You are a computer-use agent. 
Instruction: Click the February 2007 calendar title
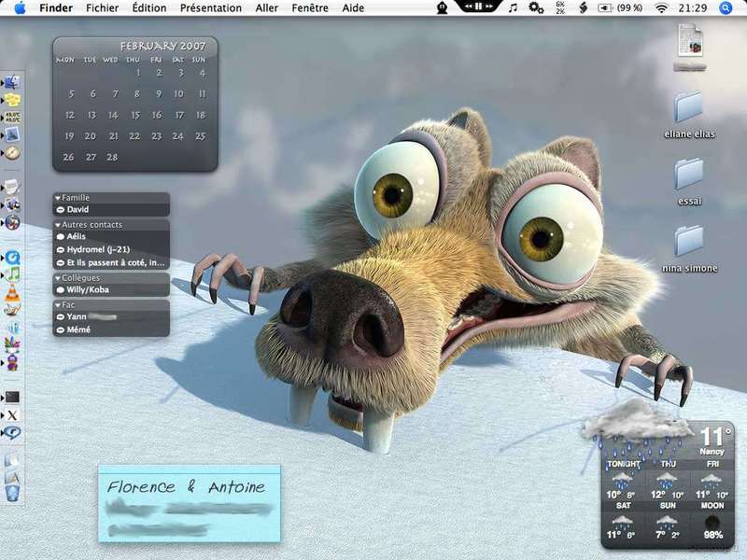(162, 46)
